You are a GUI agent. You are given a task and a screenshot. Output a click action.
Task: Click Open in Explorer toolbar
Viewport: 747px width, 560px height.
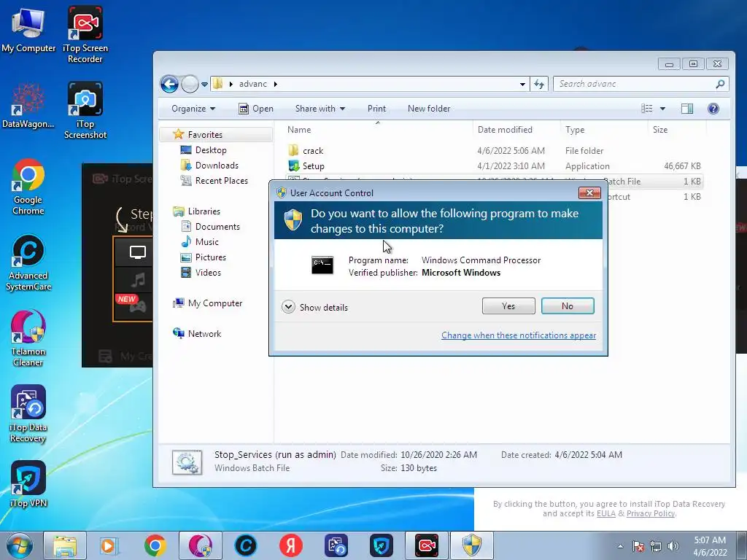(256, 109)
